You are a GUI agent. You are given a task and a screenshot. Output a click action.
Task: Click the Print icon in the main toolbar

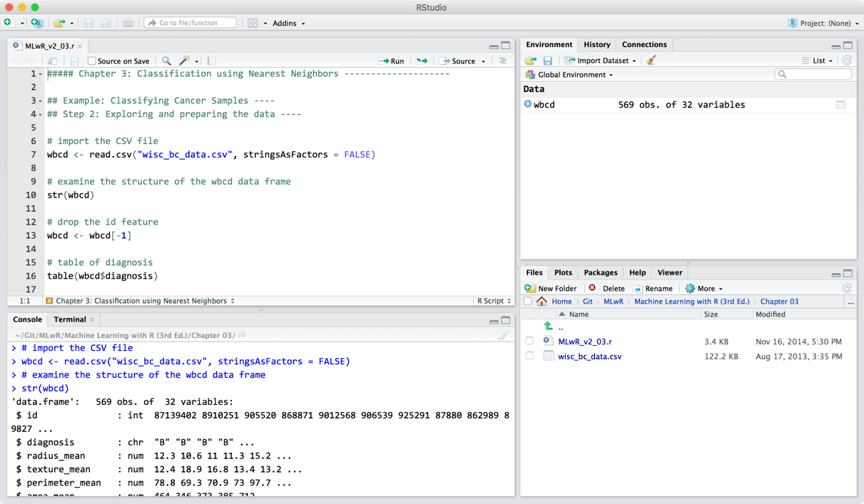(128, 23)
